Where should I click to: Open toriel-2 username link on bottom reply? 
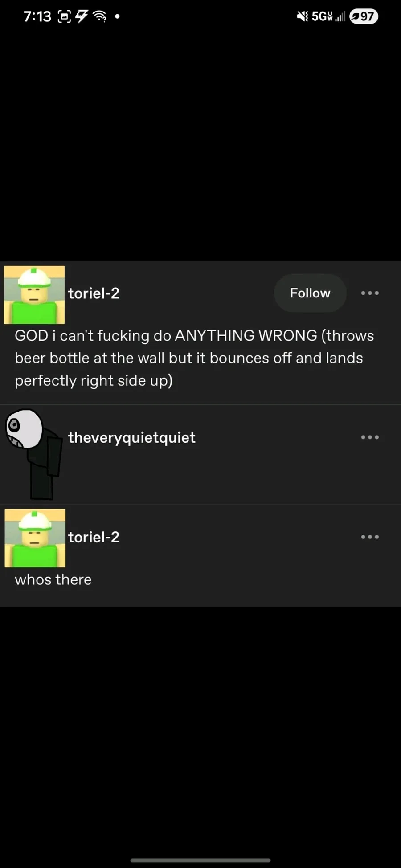point(94,537)
